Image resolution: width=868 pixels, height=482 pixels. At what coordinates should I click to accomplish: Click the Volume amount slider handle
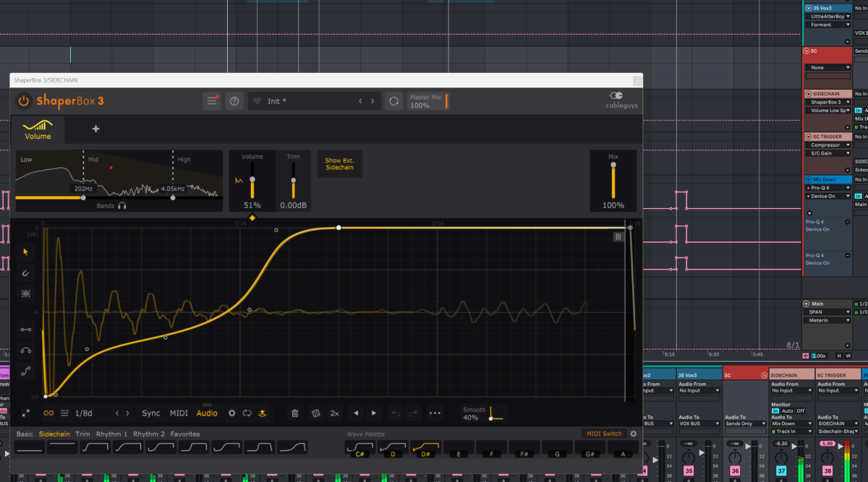[252, 179]
